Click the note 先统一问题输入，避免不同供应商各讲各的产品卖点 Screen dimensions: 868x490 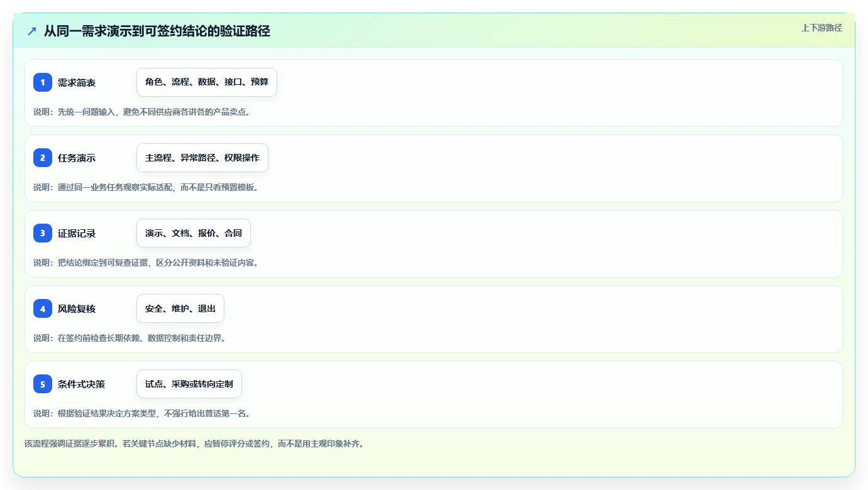154,112
